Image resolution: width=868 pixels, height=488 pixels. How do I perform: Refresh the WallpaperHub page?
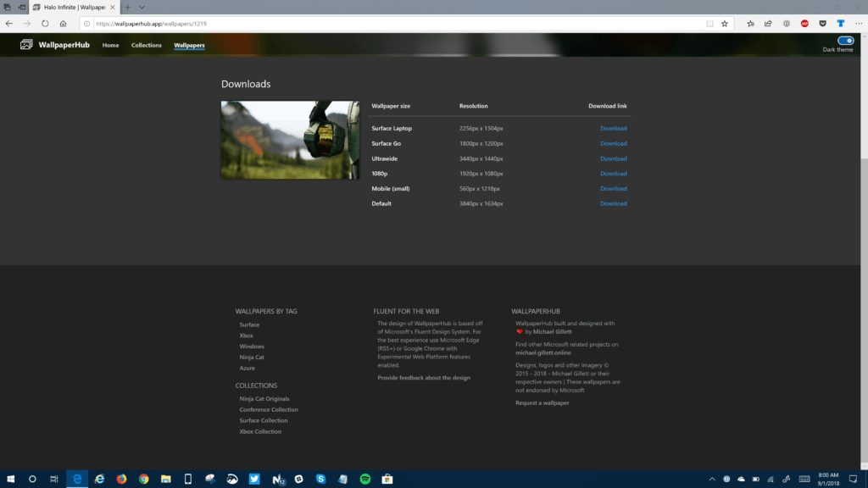(x=43, y=24)
